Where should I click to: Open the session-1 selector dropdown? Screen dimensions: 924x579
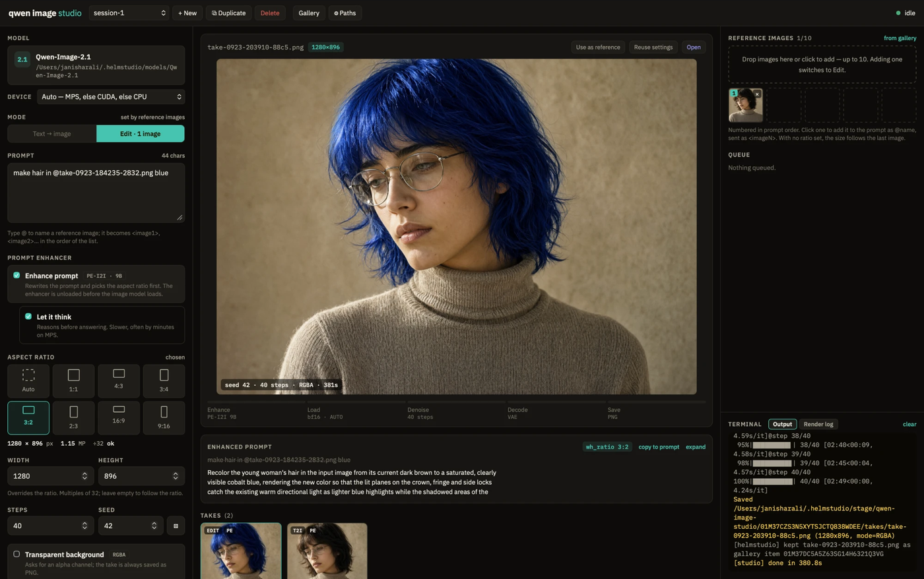(x=129, y=13)
